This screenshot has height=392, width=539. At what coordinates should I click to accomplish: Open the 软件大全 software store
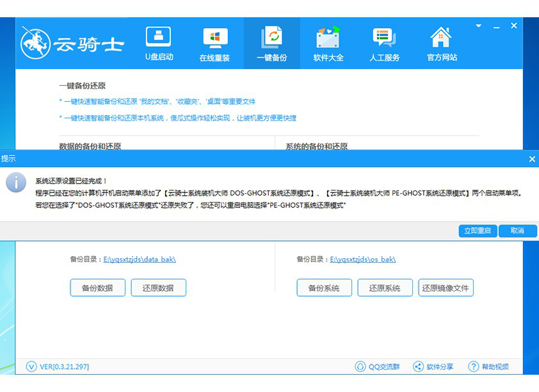click(328, 44)
